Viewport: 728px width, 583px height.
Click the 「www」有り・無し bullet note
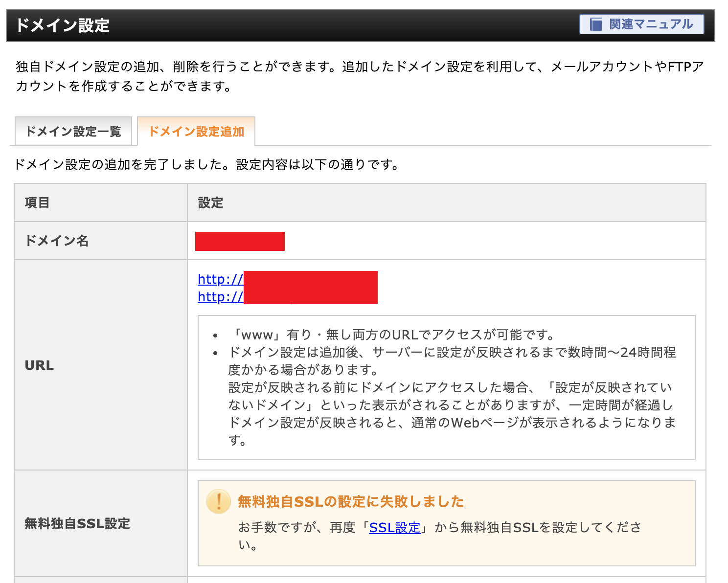[393, 335]
